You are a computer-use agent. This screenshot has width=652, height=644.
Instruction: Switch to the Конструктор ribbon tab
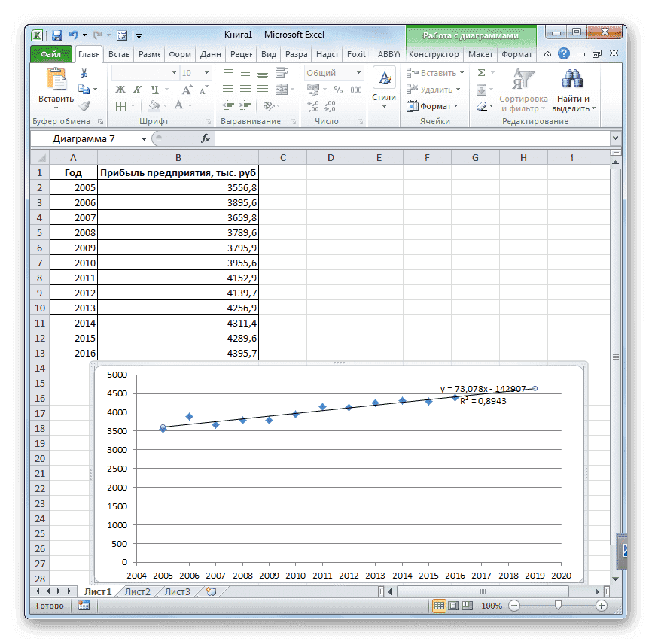(x=434, y=54)
